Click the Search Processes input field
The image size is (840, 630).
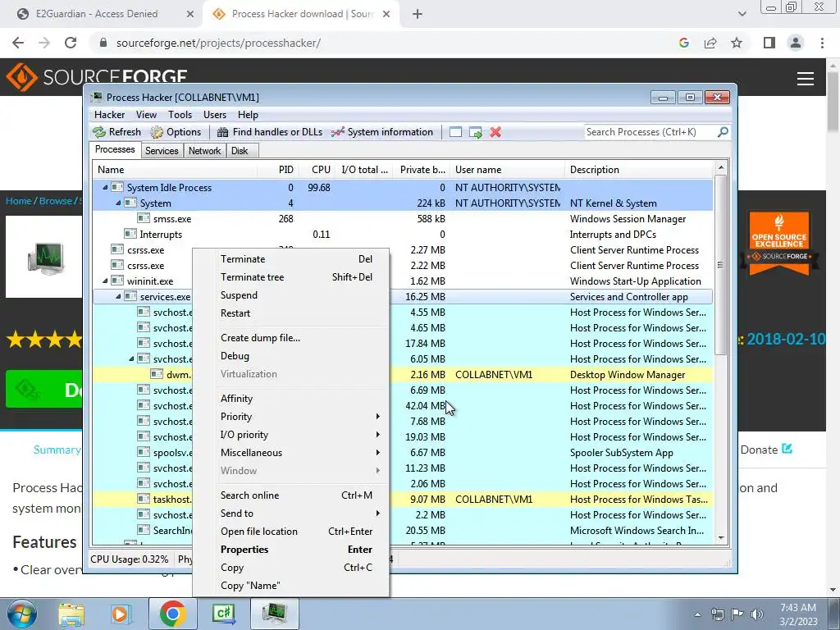pos(650,132)
